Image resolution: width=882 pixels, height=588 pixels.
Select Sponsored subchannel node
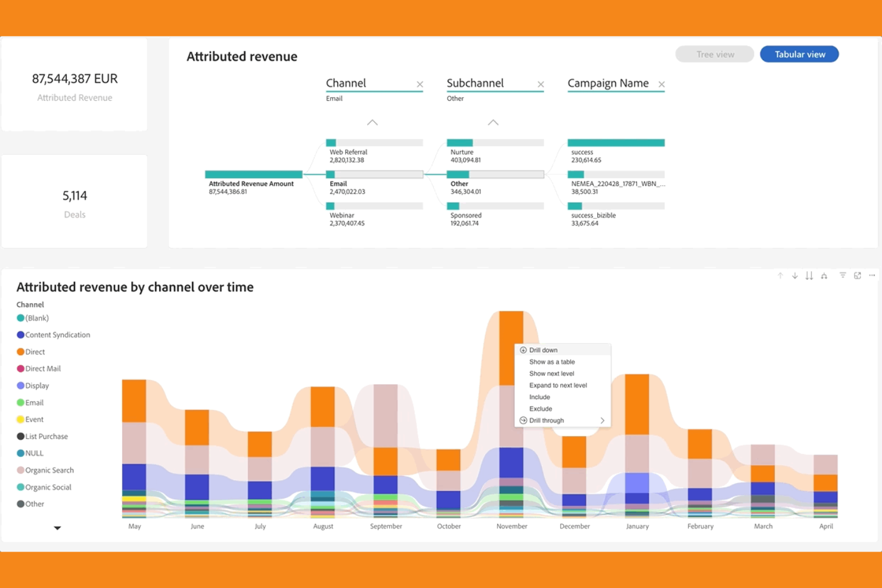(495, 214)
